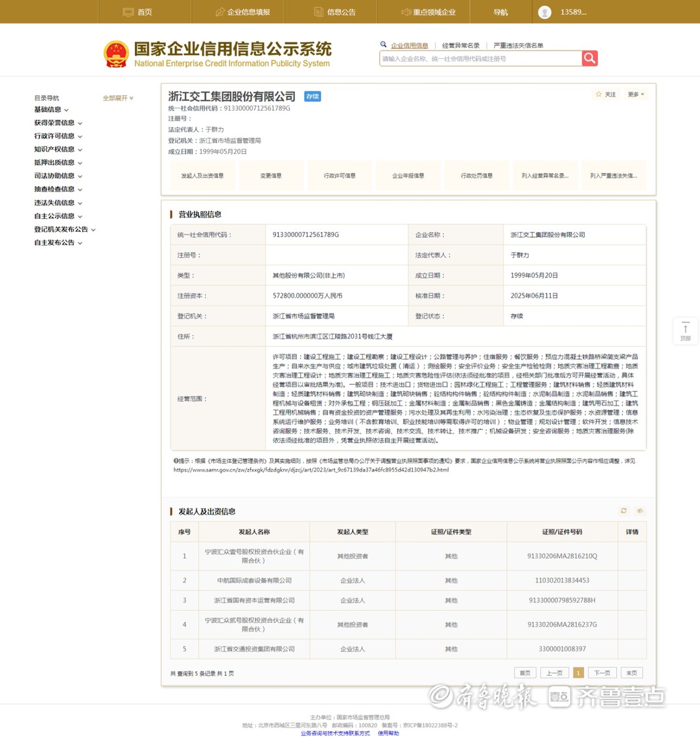Expand 自主发布公告 section
This screenshot has height=745, width=700.
58,242
